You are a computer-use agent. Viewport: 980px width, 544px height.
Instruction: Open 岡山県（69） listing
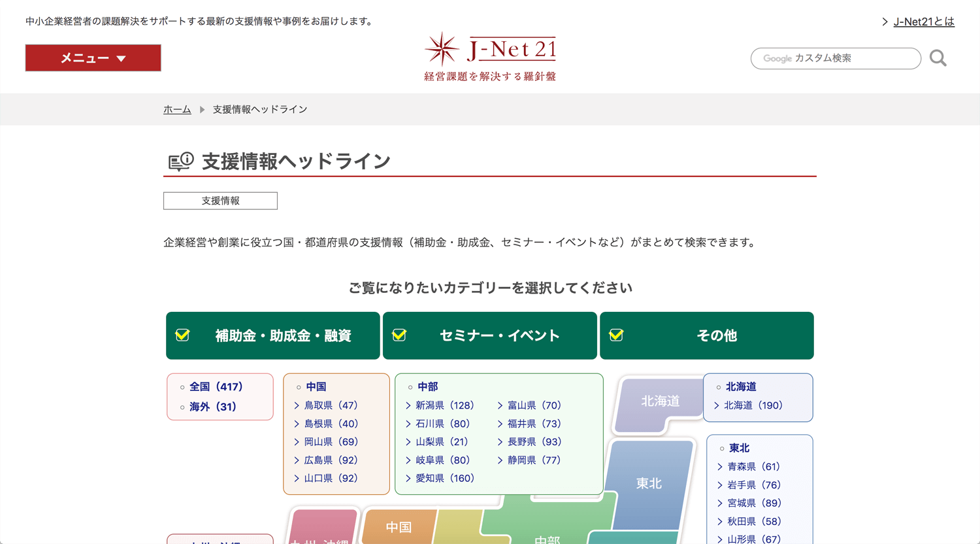tap(331, 442)
